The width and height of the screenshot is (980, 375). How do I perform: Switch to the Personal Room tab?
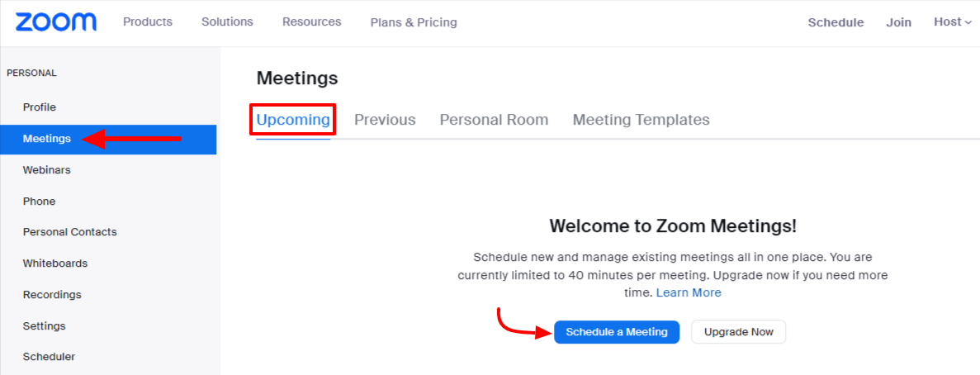coord(494,120)
